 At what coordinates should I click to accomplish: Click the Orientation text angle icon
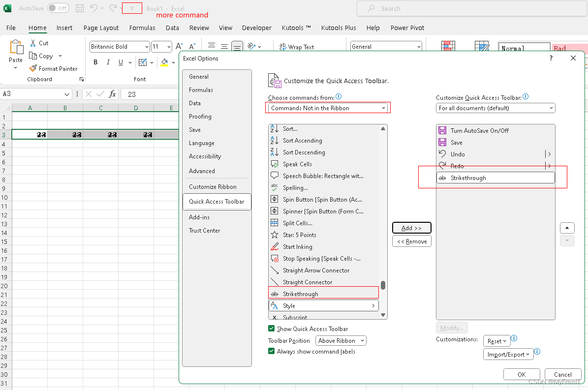pos(251,46)
